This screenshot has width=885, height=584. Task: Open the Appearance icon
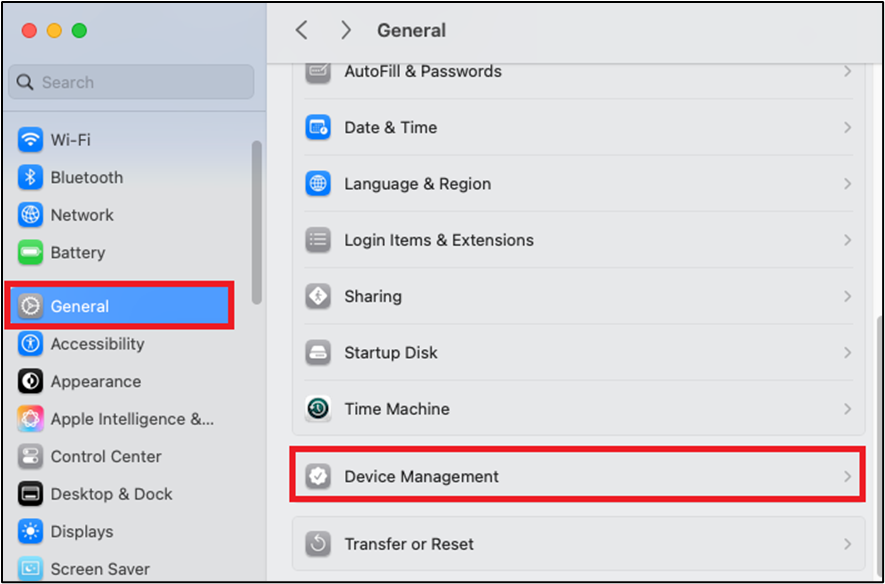tap(30, 381)
